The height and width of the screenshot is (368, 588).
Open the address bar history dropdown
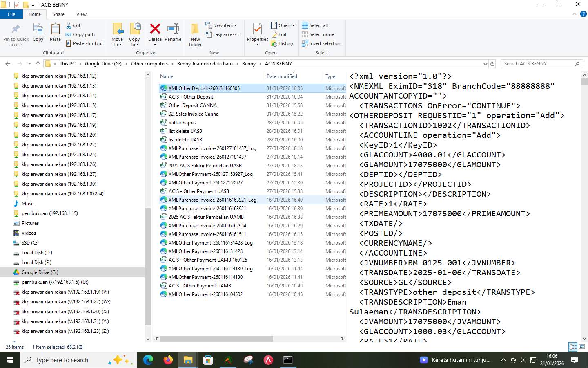(x=486, y=64)
